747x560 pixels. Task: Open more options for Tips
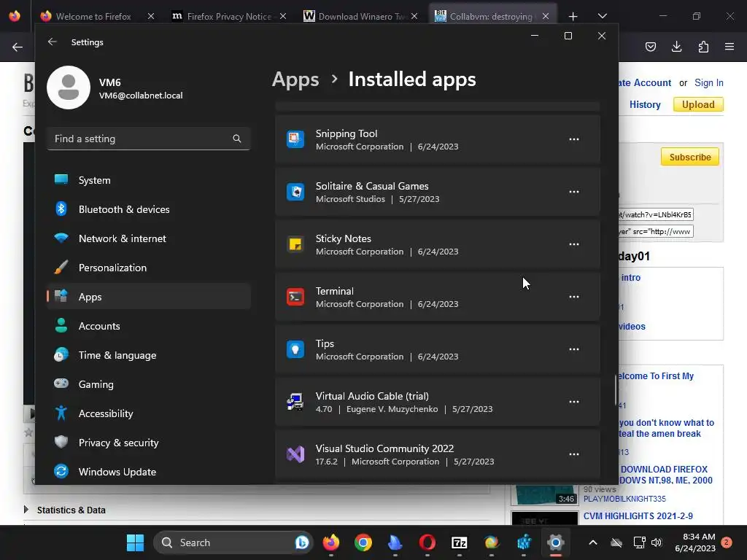[x=574, y=349]
